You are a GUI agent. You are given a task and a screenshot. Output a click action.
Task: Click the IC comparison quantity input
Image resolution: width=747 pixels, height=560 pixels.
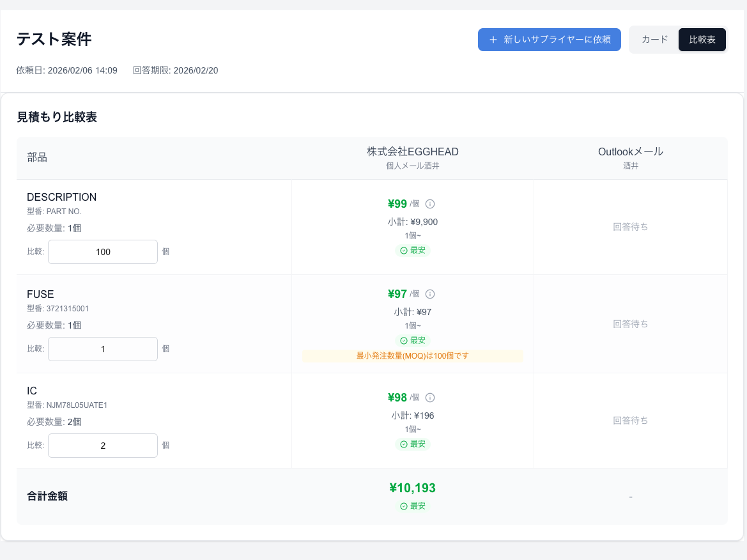(x=103, y=446)
